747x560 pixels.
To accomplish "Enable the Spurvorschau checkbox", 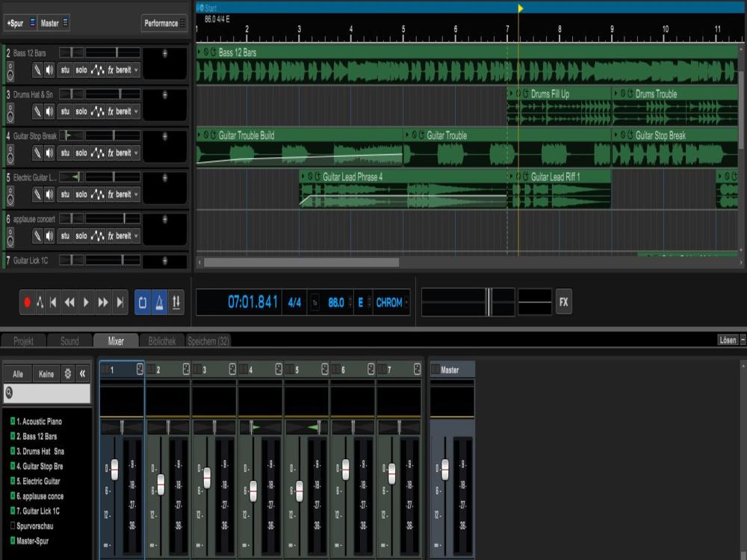I will click(13, 526).
